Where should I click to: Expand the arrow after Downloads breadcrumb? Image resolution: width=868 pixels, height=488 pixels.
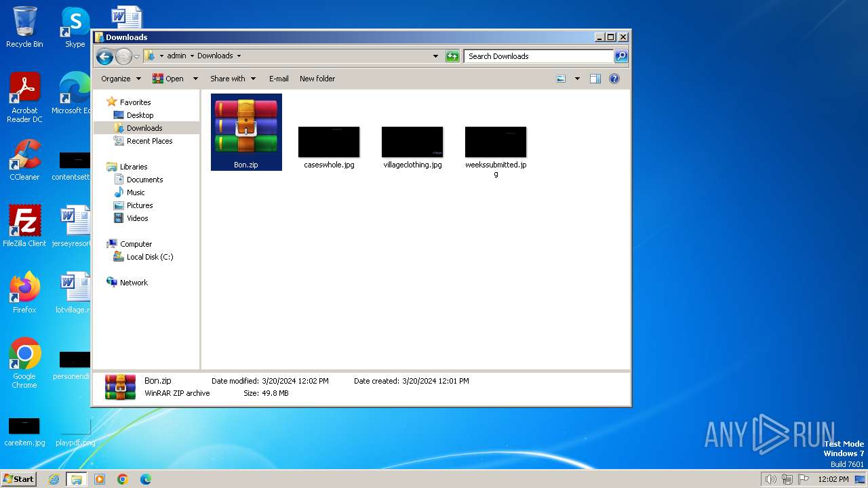point(239,56)
